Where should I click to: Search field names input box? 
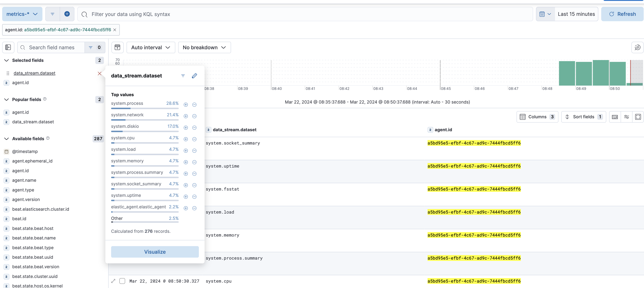point(51,47)
